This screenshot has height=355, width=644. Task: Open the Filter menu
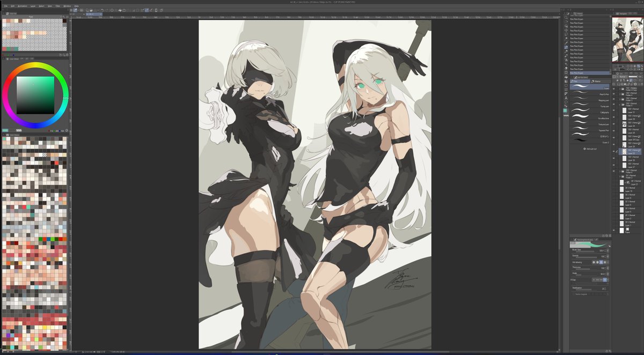click(x=57, y=6)
